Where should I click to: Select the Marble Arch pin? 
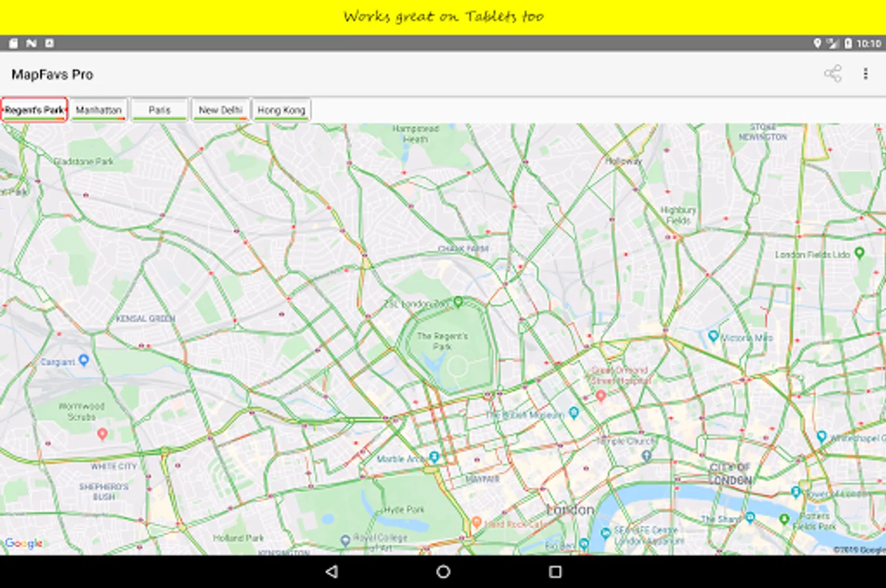point(434,457)
